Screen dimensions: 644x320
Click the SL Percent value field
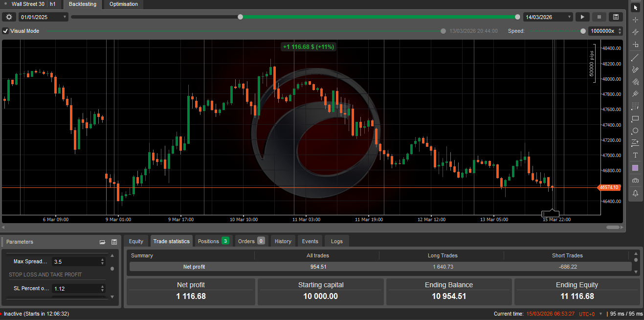click(75, 289)
